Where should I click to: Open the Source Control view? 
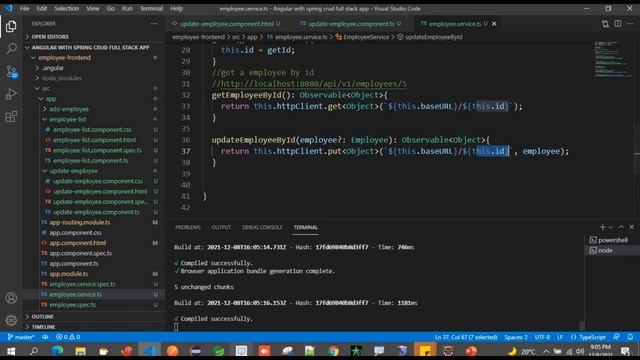(11, 72)
